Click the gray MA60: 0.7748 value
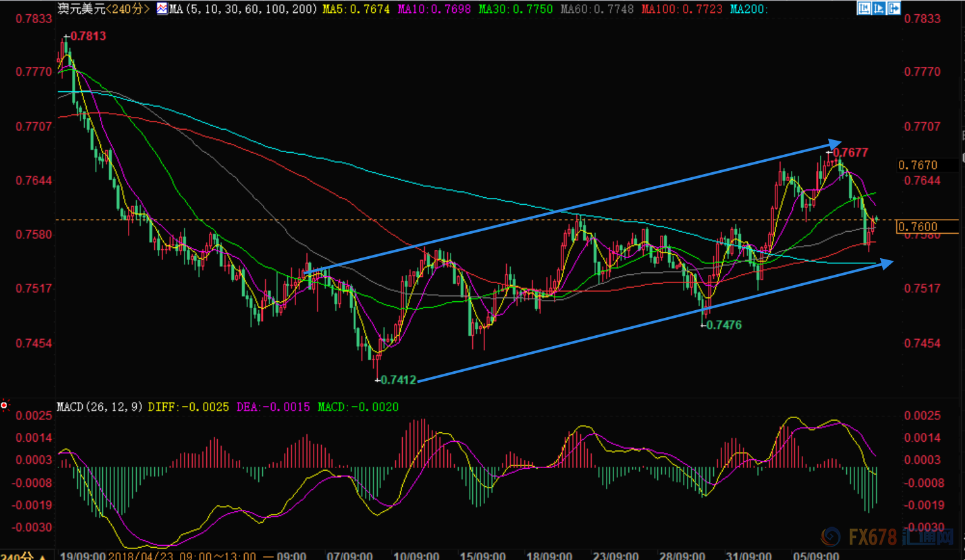 (597, 9)
